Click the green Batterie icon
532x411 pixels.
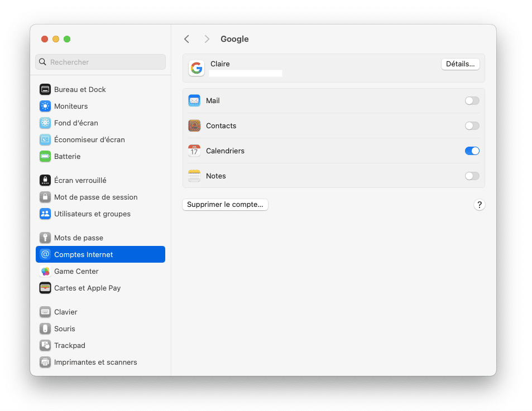[x=45, y=157]
